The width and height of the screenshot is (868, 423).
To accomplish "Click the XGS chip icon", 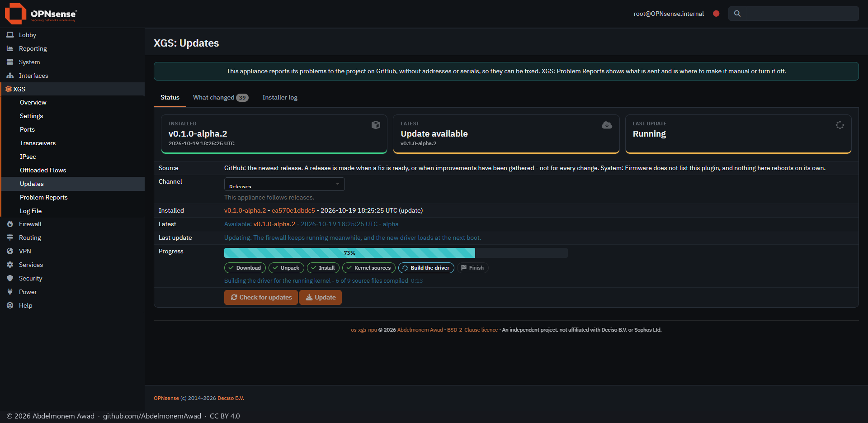I will tap(9, 89).
